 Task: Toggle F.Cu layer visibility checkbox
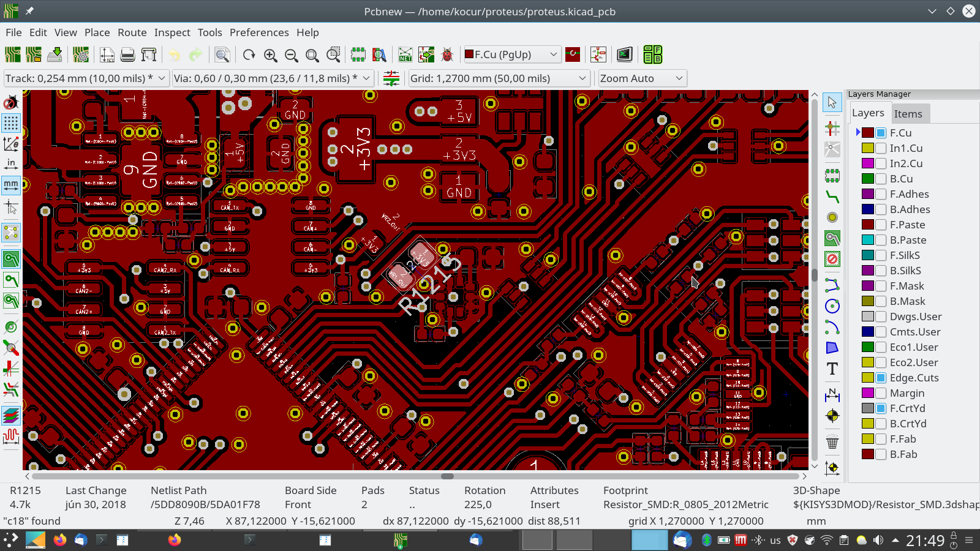click(x=881, y=133)
